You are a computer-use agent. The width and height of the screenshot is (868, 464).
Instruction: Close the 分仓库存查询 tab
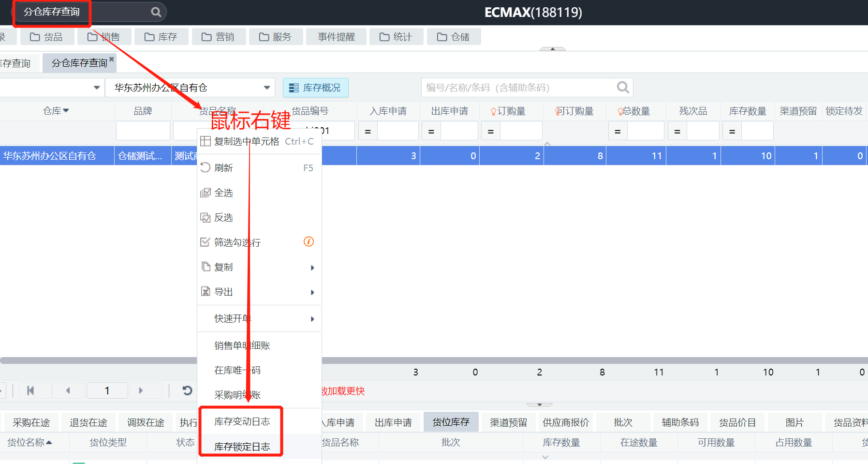pyautogui.click(x=111, y=59)
